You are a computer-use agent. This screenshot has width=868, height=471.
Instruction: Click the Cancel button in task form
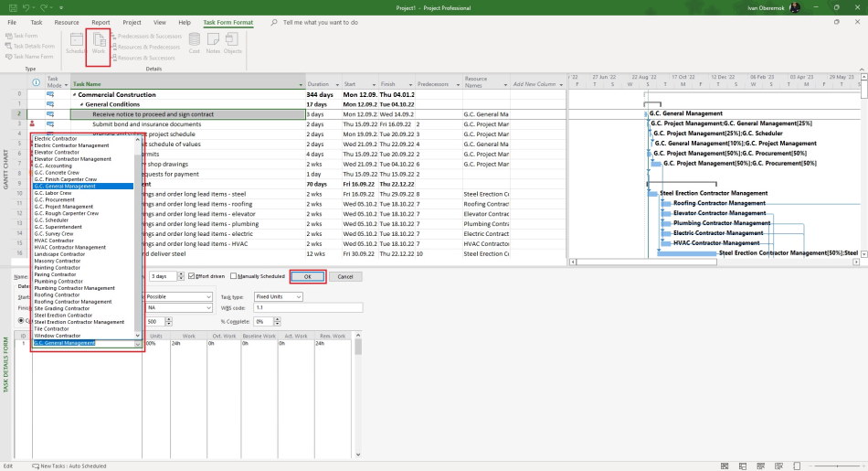click(x=345, y=276)
